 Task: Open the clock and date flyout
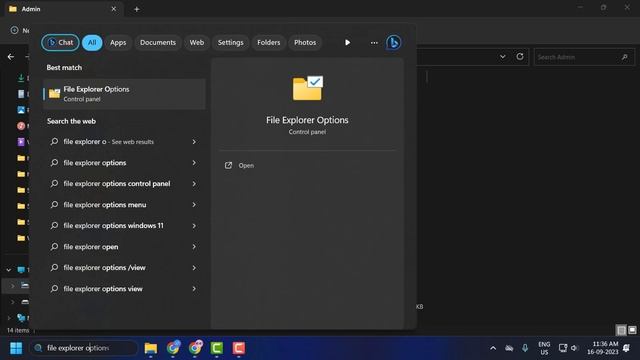tap(602, 348)
